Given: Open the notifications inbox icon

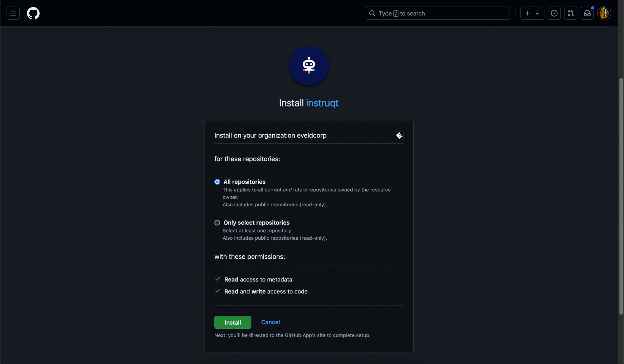Looking at the screenshot, I should pyautogui.click(x=587, y=13).
